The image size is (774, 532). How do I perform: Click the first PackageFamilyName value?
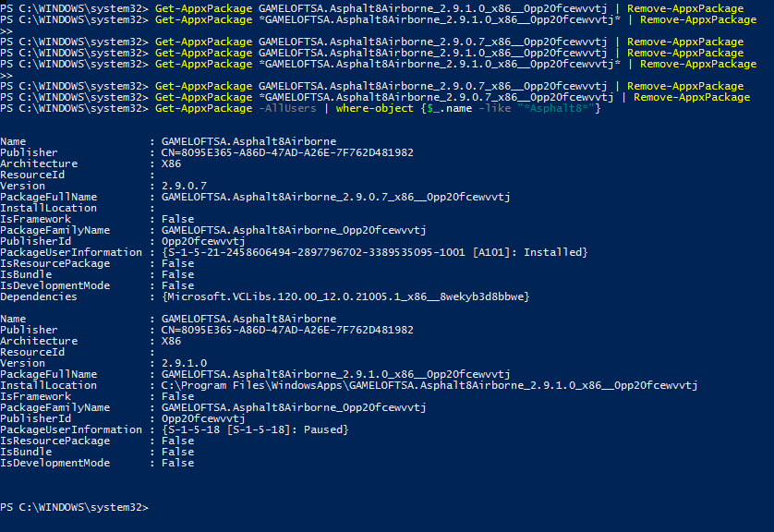pyautogui.click(x=294, y=230)
